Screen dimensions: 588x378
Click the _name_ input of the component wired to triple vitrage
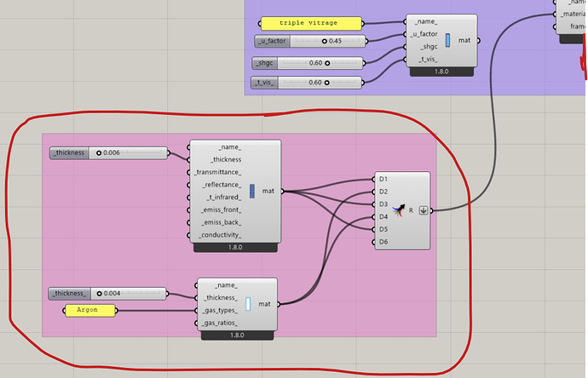tap(426, 21)
